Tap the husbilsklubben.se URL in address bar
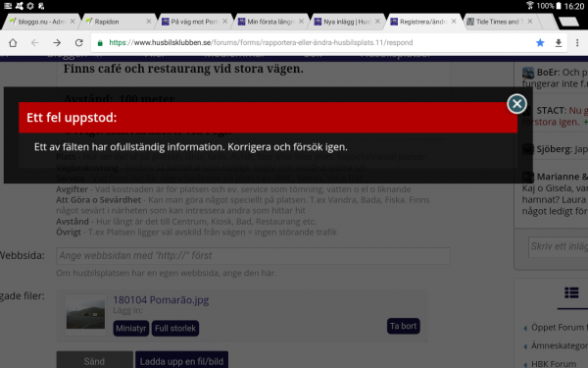The width and height of the screenshot is (588, 368). coord(261,43)
